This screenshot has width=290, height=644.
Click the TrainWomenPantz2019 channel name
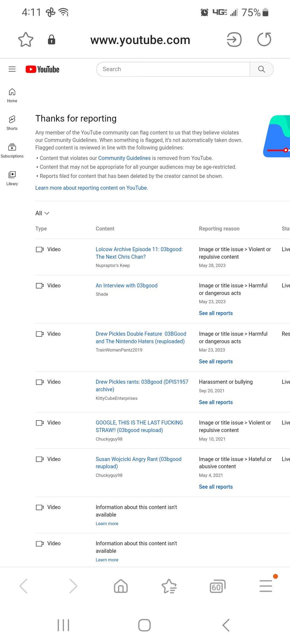pos(119,350)
